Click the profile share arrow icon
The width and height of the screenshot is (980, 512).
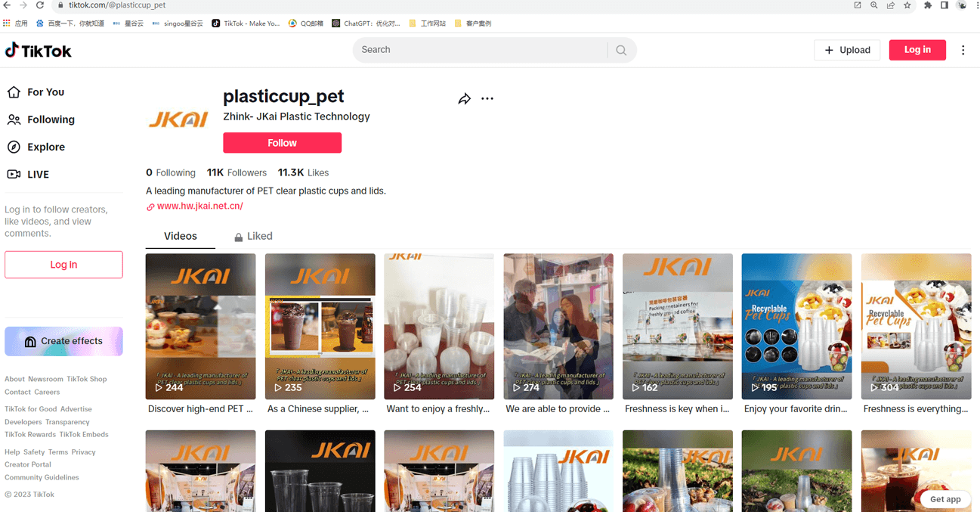click(x=464, y=99)
